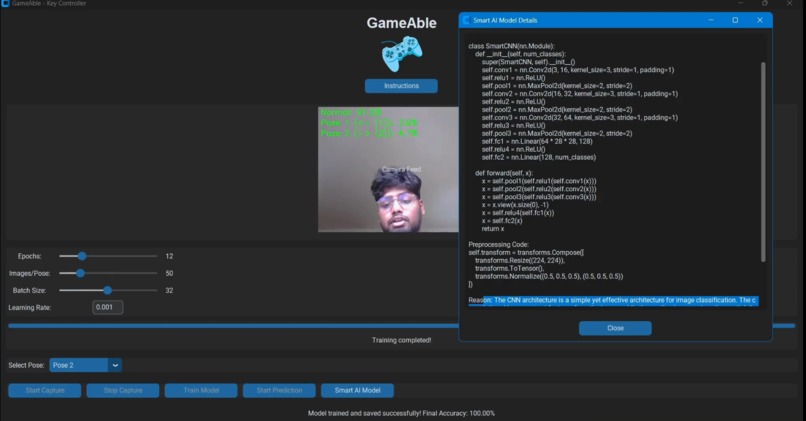Adjust the Batch Size slider handle

[x=107, y=290]
